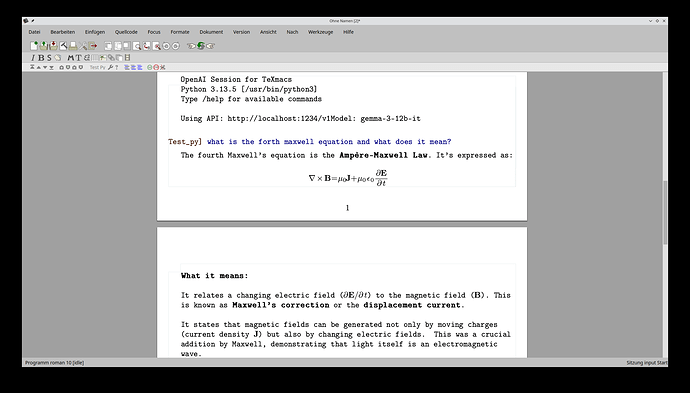Click the vertical scrollbar thumb

pyautogui.click(x=665, y=213)
